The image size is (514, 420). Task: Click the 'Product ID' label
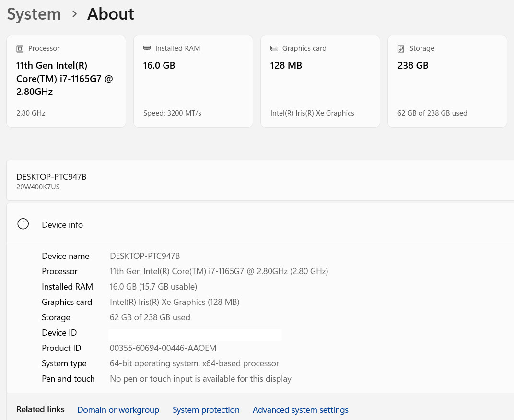pyautogui.click(x=61, y=348)
